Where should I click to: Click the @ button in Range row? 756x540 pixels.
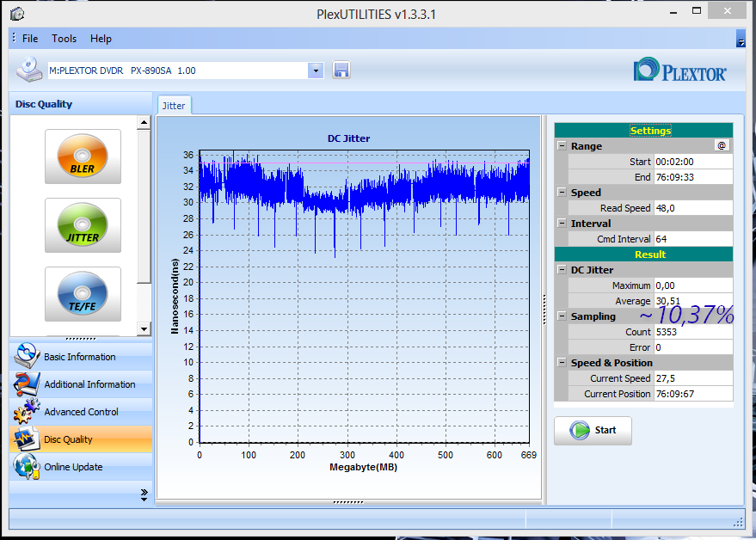[x=722, y=145]
